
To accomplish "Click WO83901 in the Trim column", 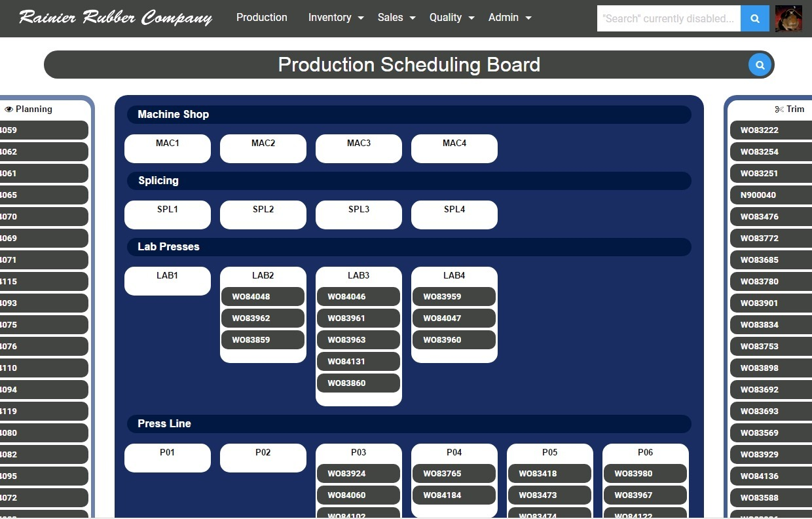I will 771,303.
